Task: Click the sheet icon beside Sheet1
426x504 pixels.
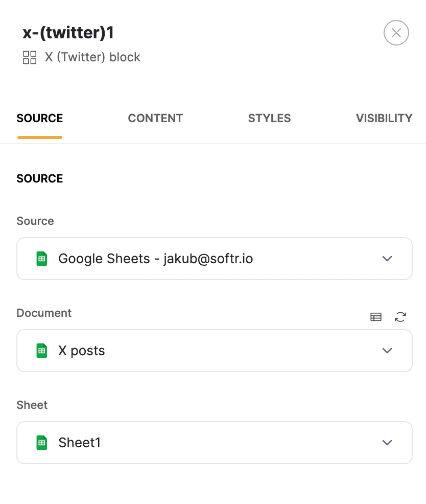Action: click(x=42, y=443)
